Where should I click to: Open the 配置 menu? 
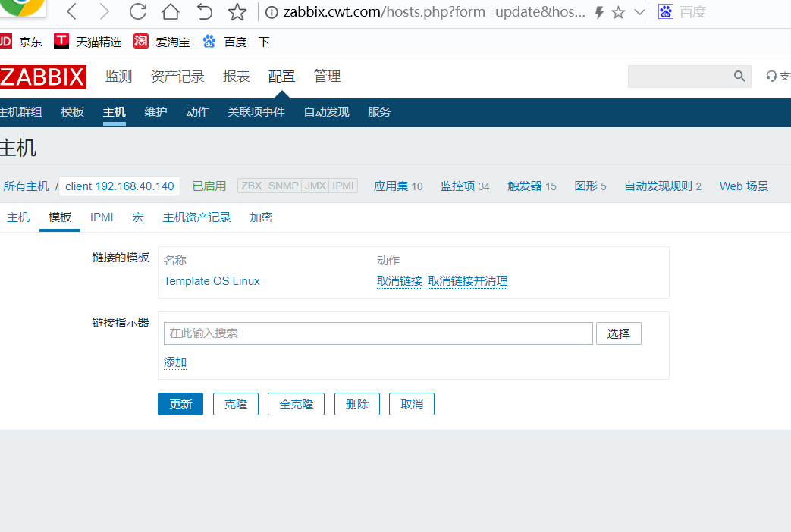[x=281, y=76]
